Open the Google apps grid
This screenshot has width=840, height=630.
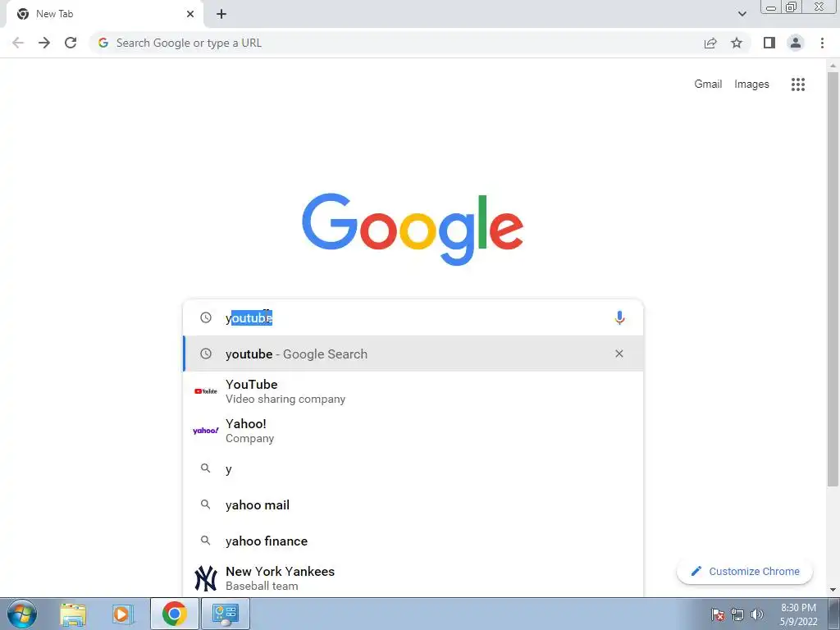(798, 84)
